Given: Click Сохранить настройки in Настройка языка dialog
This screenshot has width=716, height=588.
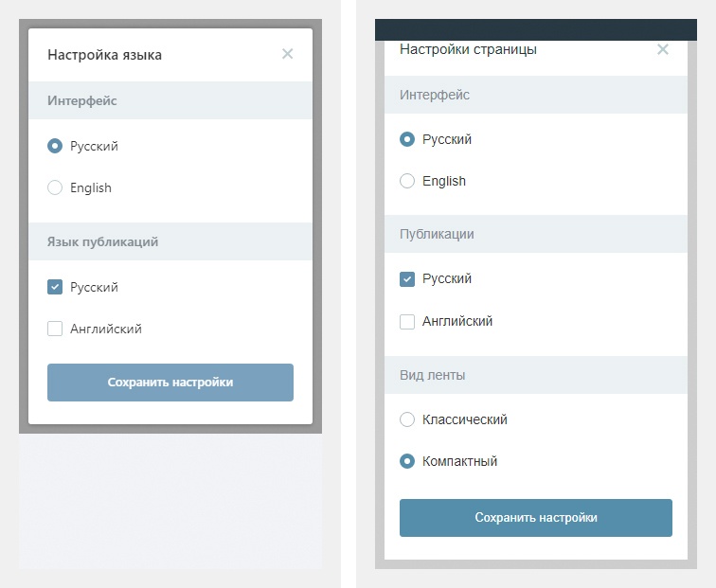Looking at the screenshot, I should click(170, 383).
